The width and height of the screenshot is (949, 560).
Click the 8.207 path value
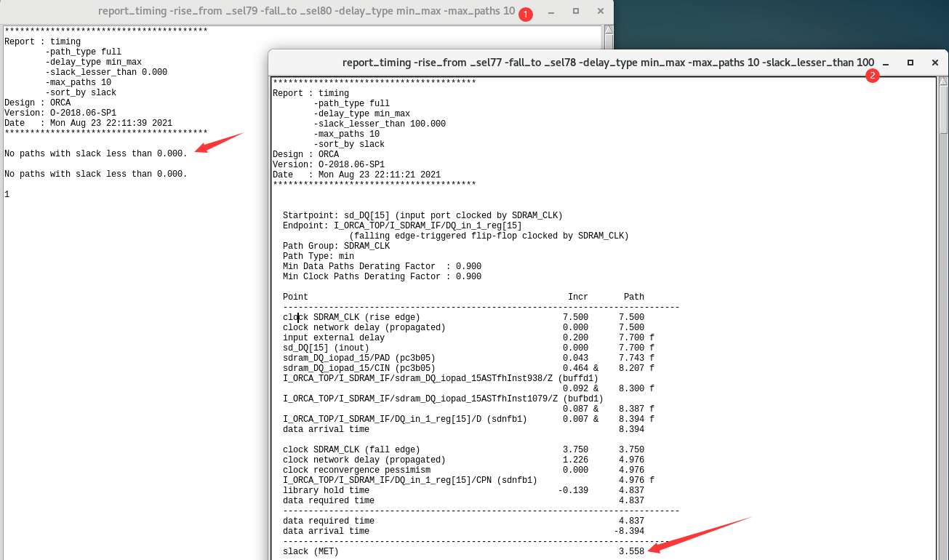(x=631, y=368)
